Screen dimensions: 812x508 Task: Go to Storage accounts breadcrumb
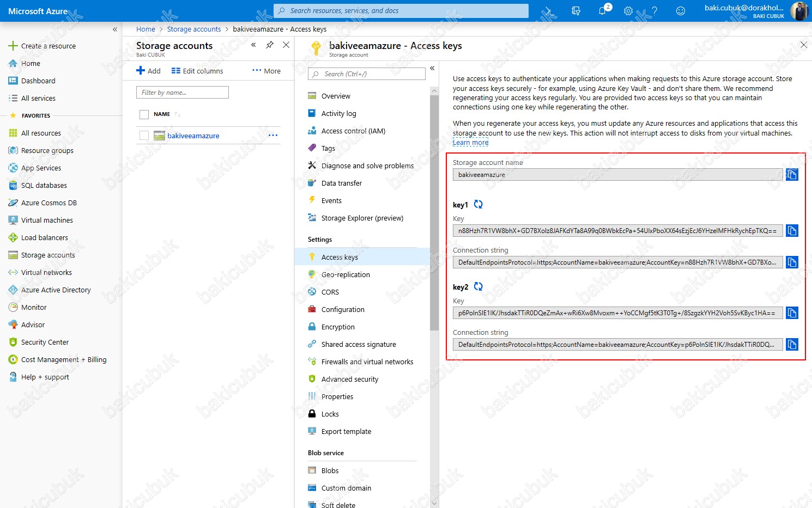pyautogui.click(x=194, y=29)
